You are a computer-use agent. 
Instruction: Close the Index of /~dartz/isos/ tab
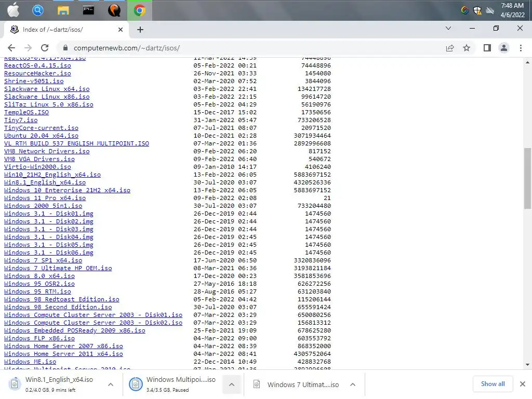121,30
